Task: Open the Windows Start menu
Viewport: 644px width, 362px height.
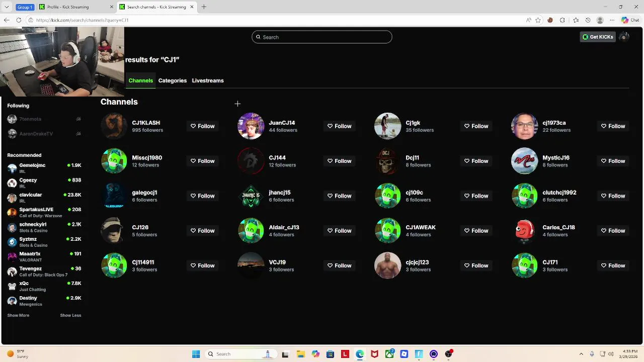Action: [x=196, y=354]
